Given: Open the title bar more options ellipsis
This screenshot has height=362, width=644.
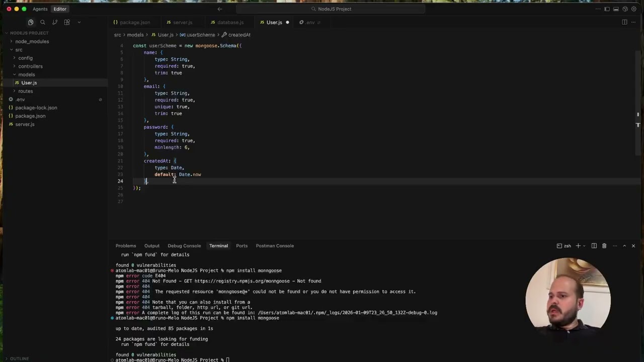Looking at the screenshot, I should (598, 9).
